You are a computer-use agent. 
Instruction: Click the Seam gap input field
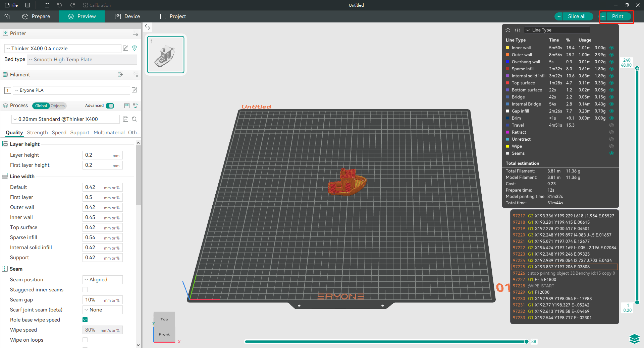102,299
